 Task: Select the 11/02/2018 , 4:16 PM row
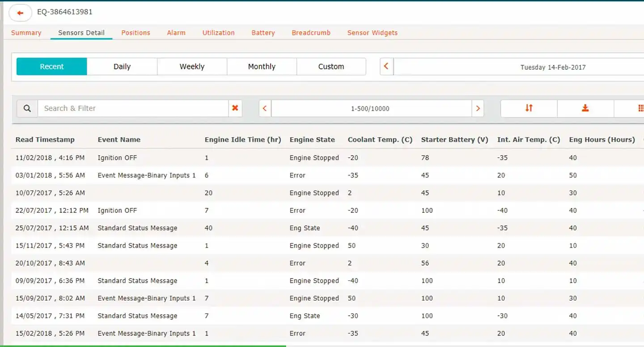327,158
